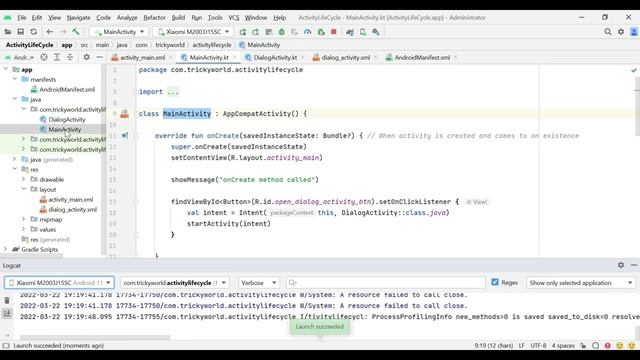Open Search Everywhere magnifier icon
The image size is (640, 360).
(x=608, y=32)
